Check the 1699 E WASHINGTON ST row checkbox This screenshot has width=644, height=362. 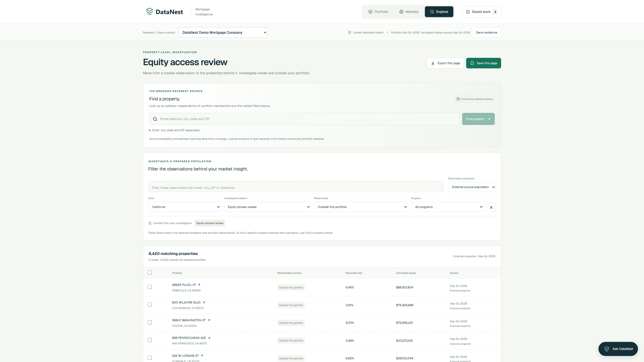coord(149,322)
